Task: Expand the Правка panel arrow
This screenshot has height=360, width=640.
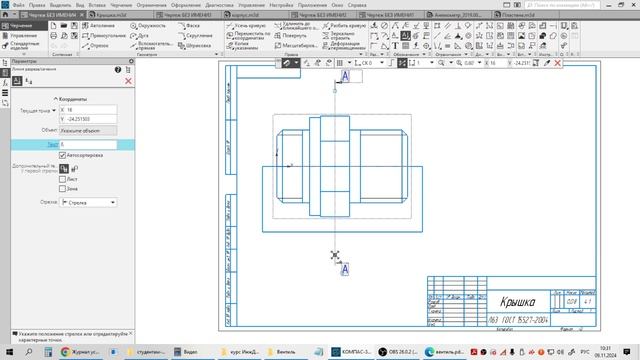Action: point(361,54)
